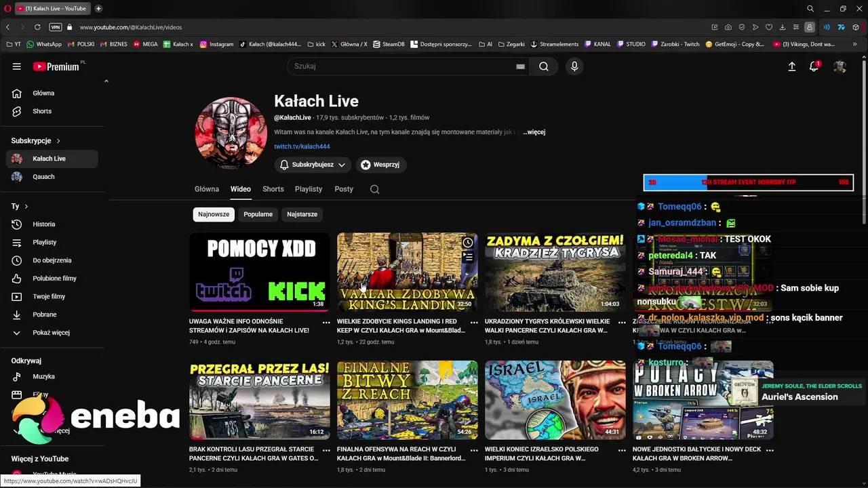868x488 pixels.
Task: Open the YouTube hamburger guide menu
Action: pyautogui.click(x=16, y=66)
